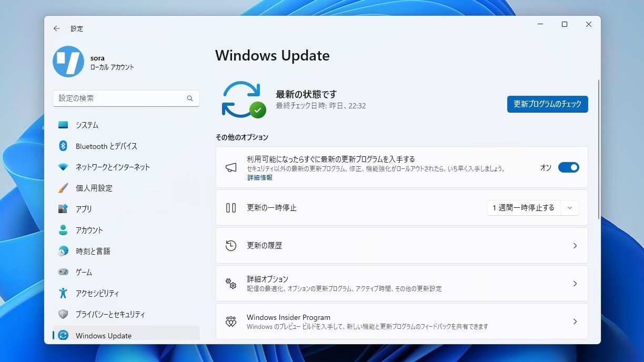644x362 pixels.
Task: Click the Windows Update page title
Action: point(273,56)
